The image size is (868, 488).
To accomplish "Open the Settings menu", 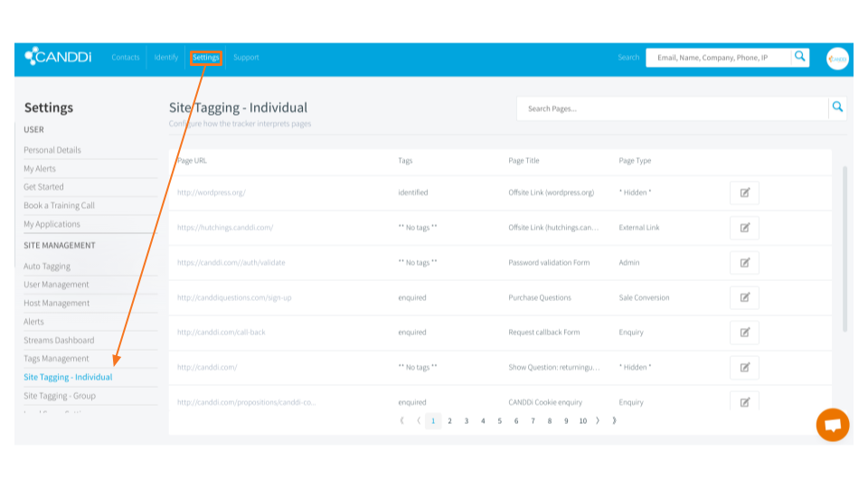I will coord(206,58).
